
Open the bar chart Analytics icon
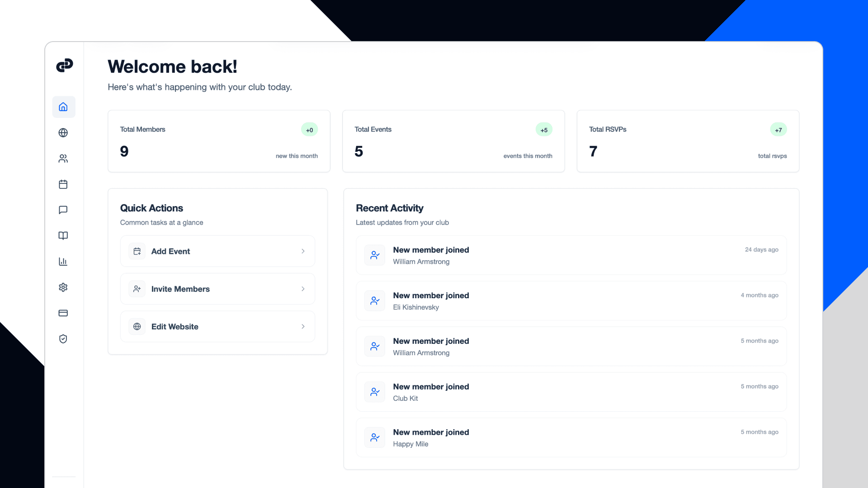pyautogui.click(x=63, y=262)
